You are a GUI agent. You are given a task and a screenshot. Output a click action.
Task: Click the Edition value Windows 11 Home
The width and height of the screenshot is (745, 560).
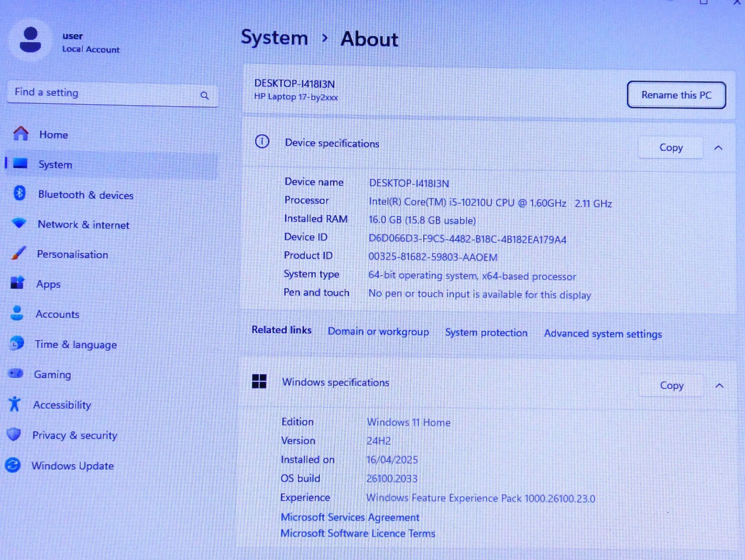(x=408, y=422)
